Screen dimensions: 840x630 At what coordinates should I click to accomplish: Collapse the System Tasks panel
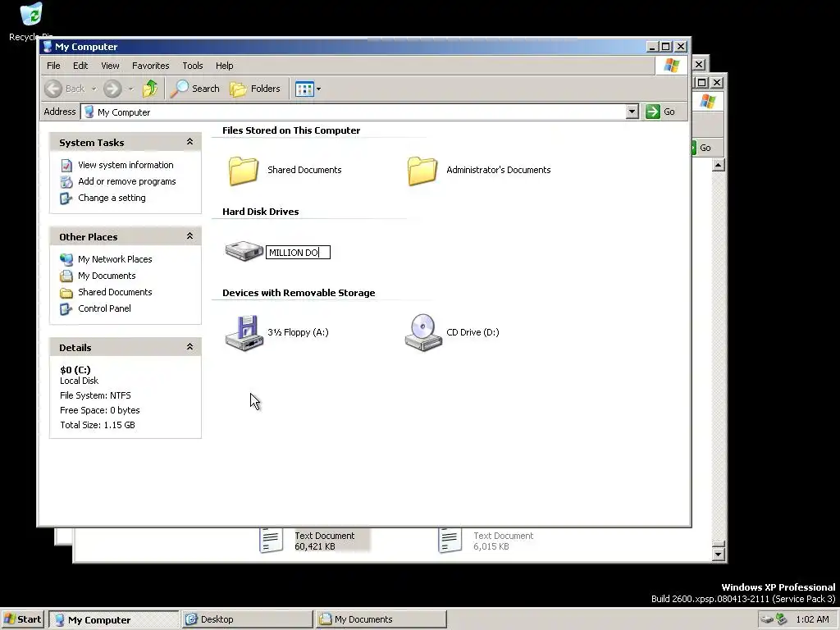(189, 142)
